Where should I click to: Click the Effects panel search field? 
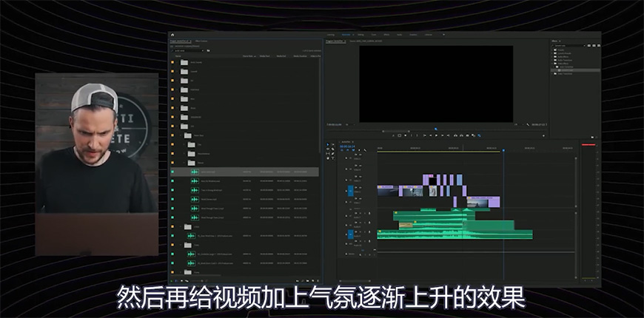coord(570,46)
